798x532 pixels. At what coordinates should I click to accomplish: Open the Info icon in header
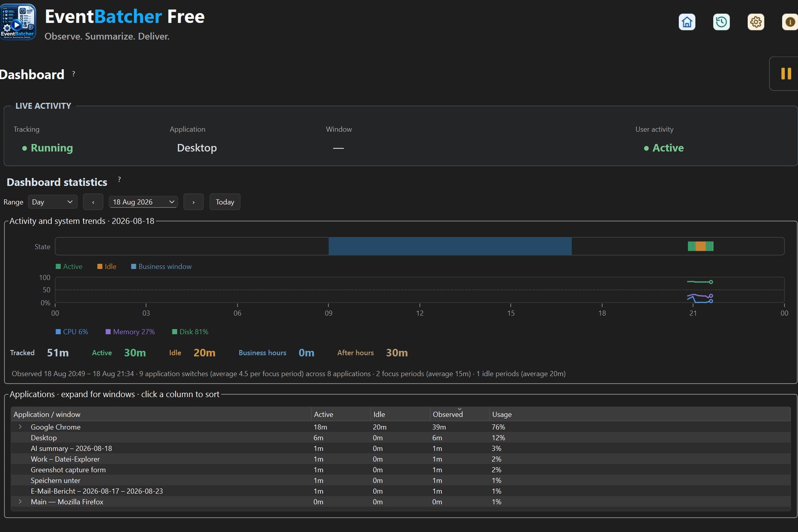click(x=790, y=22)
